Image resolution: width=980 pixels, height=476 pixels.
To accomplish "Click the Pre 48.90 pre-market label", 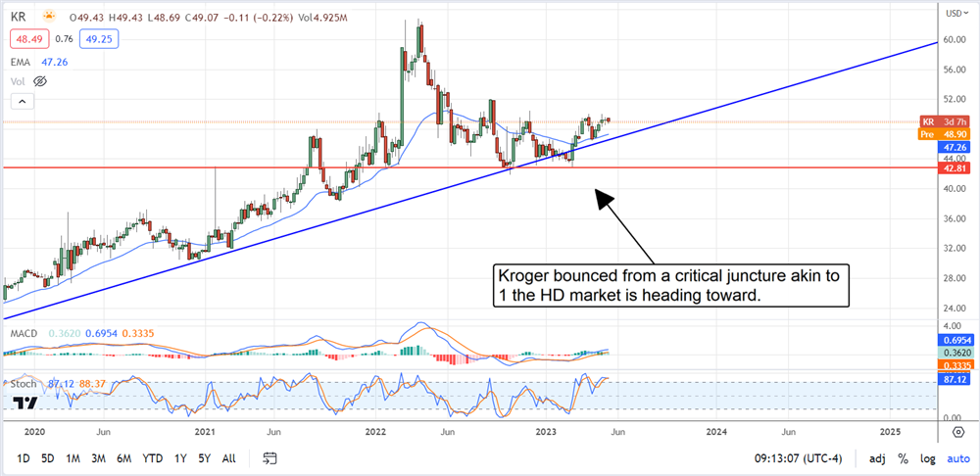I will [x=944, y=134].
